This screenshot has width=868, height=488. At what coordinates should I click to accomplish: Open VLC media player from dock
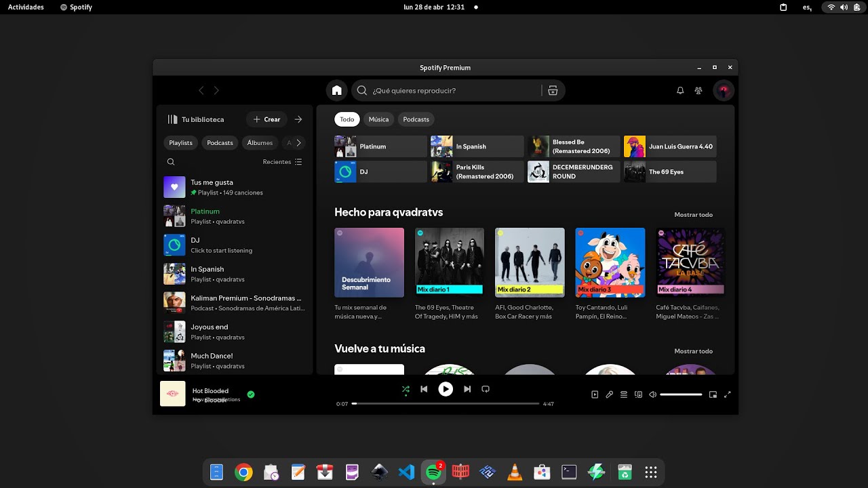click(515, 472)
